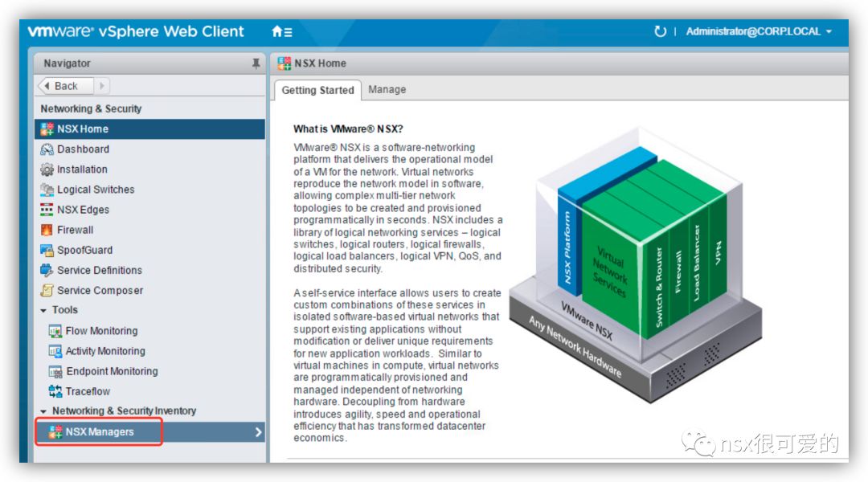Open the Administrator@CORP.LOCAL user dropdown
Image resolution: width=868 pixels, height=482 pixels.
(x=759, y=31)
